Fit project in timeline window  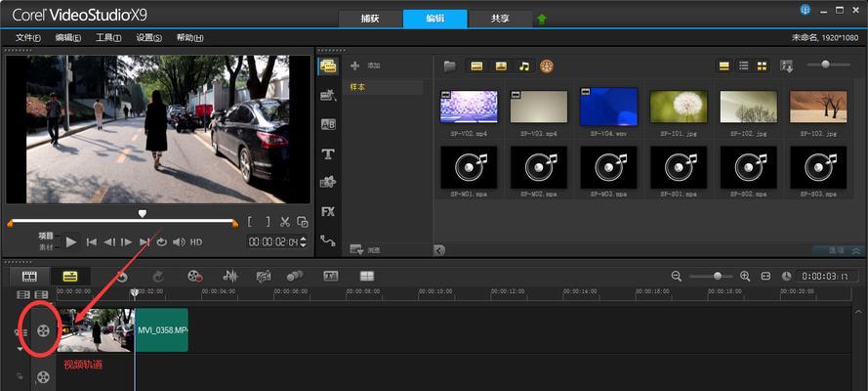pyautogui.click(x=765, y=276)
